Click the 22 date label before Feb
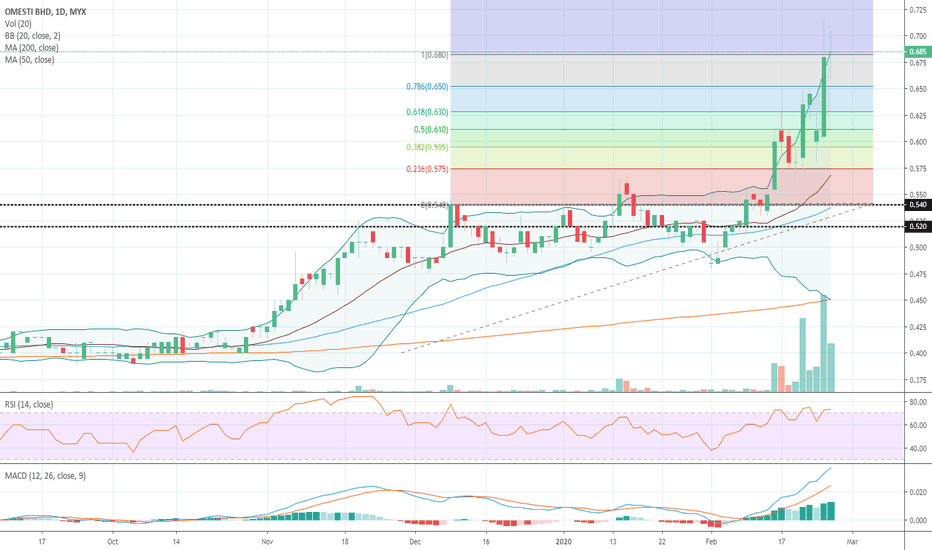Screen dimensions: 932x550 pos(662,542)
